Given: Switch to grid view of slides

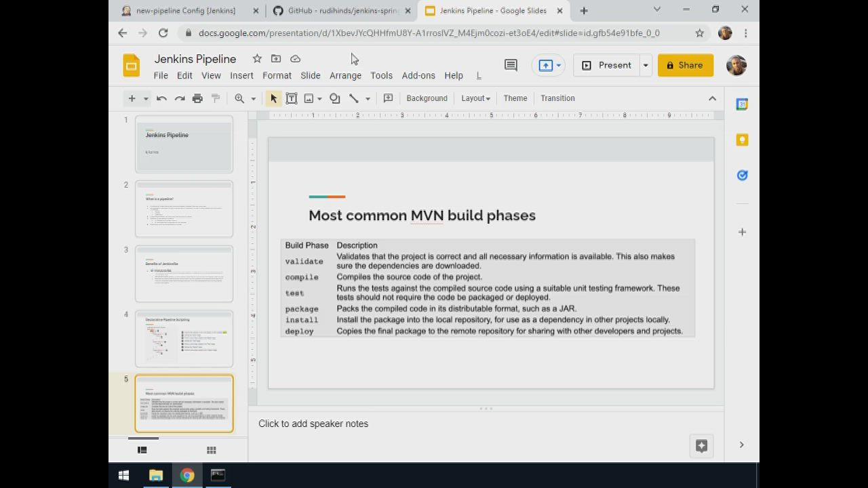Looking at the screenshot, I should pyautogui.click(x=212, y=450).
